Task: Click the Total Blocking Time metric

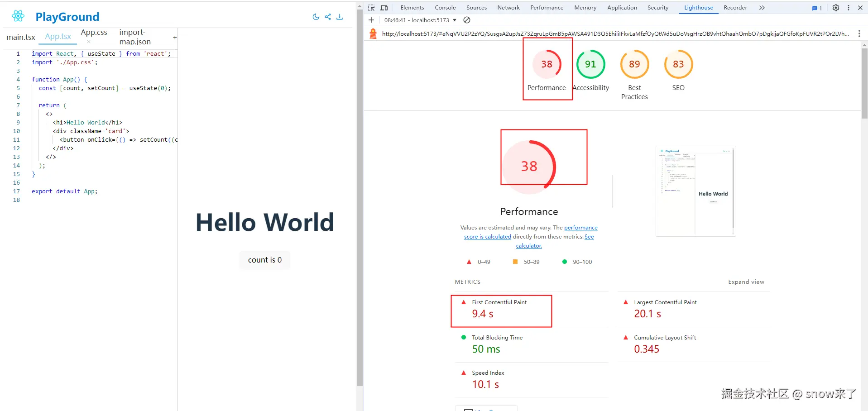Action: (532, 344)
